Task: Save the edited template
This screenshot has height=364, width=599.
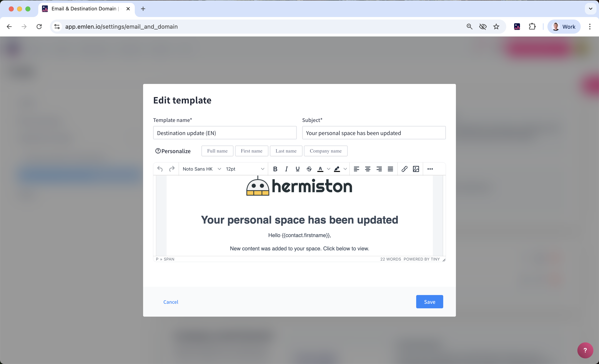Action: tap(429, 302)
